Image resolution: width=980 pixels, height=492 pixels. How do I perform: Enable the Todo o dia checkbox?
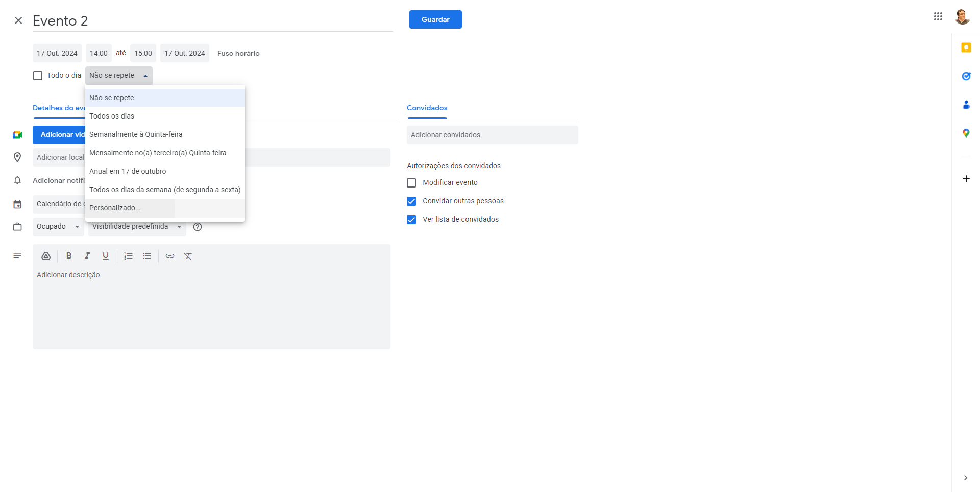tap(38, 76)
